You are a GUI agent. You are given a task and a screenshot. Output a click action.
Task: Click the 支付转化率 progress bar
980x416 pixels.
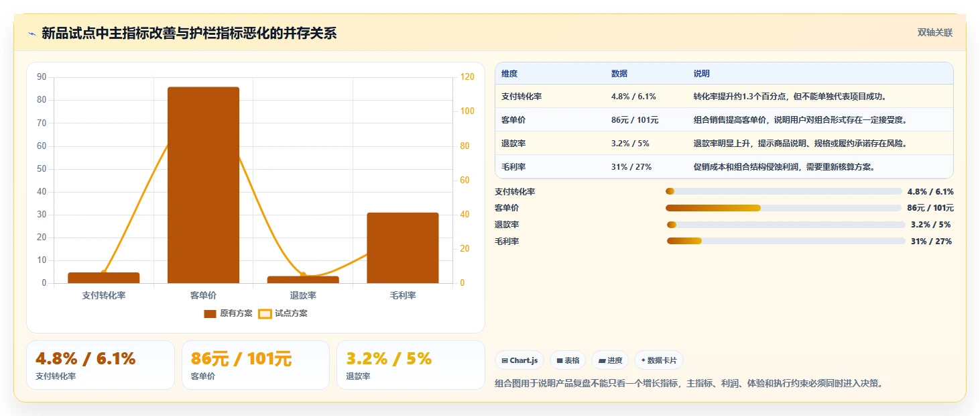784,191
